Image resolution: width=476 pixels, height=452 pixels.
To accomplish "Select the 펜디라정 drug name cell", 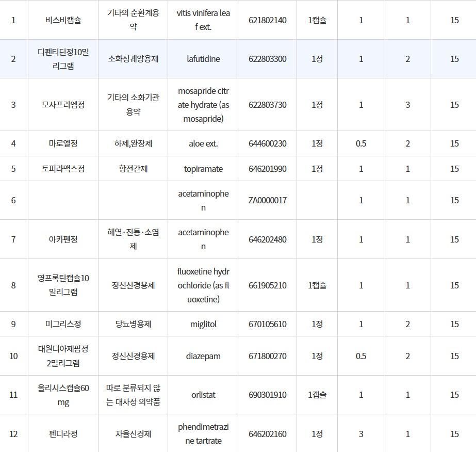I will coord(63,434).
